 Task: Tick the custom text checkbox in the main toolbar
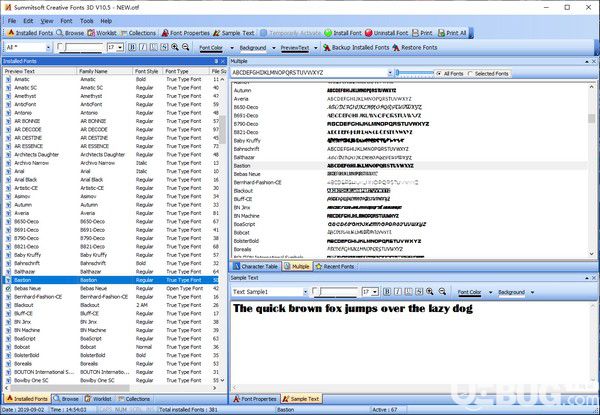(60, 47)
